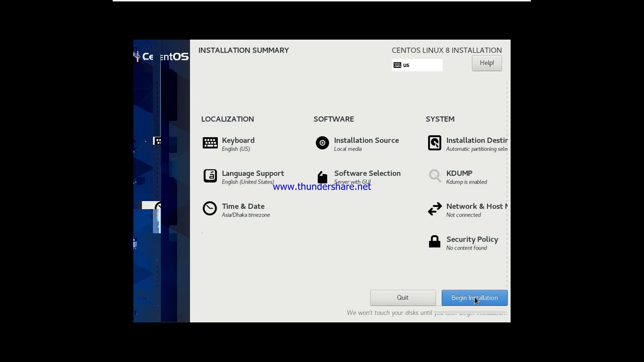Click the 'Kdump is enabled' text
The height and width of the screenshot is (362, 644).
[x=466, y=182]
